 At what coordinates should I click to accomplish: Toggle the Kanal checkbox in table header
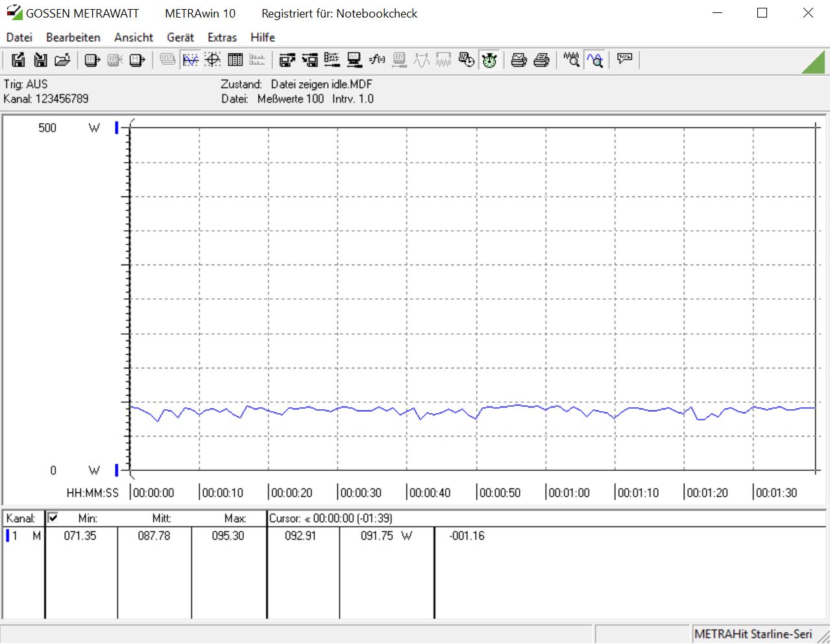pyautogui.click(x=53, y=518)
